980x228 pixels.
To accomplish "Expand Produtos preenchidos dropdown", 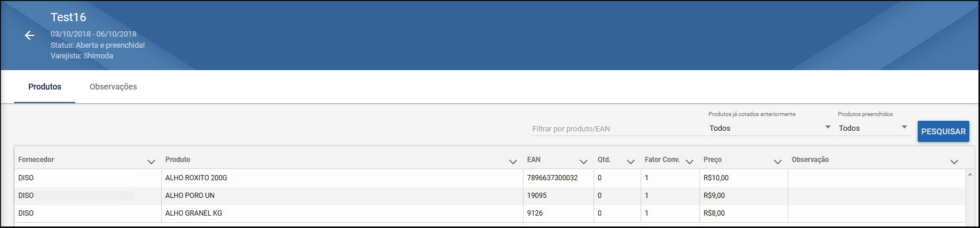I will tap(873, 128).
